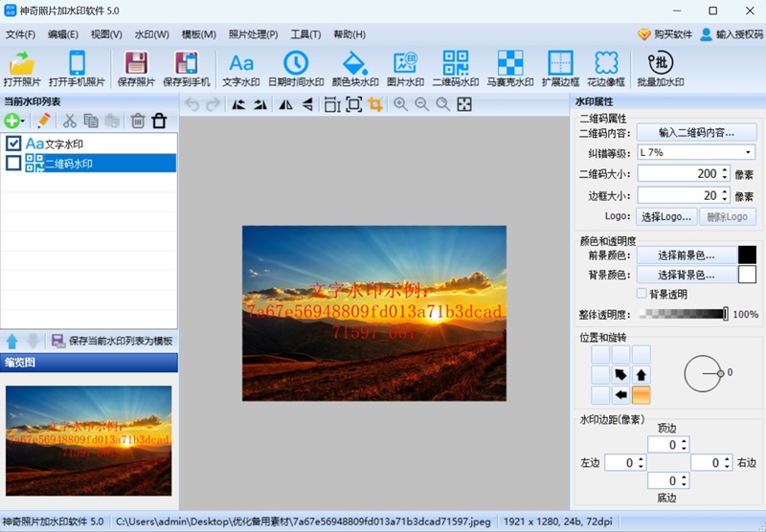Open the 视图(V) menu
Viewport: 766px width, 532px height.
[106, 34]
